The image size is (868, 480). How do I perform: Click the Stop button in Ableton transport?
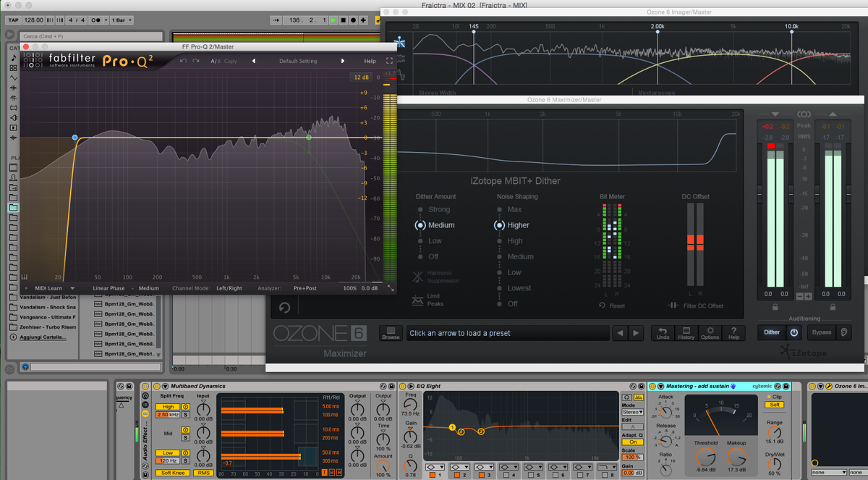[344, 20]
